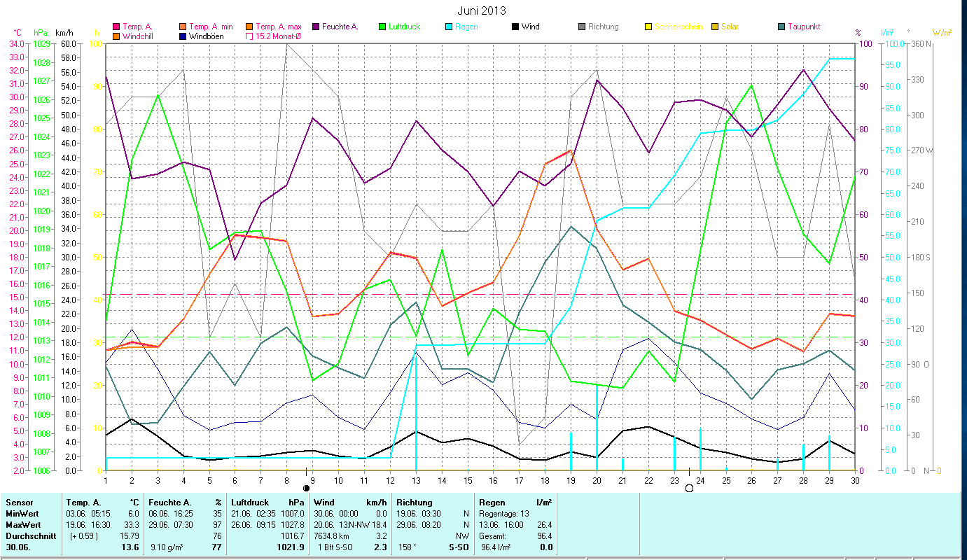This screenshot has width=967, height=560.
Task: Select the Temp. A. min legend swatch
Action: pos(183,27)
